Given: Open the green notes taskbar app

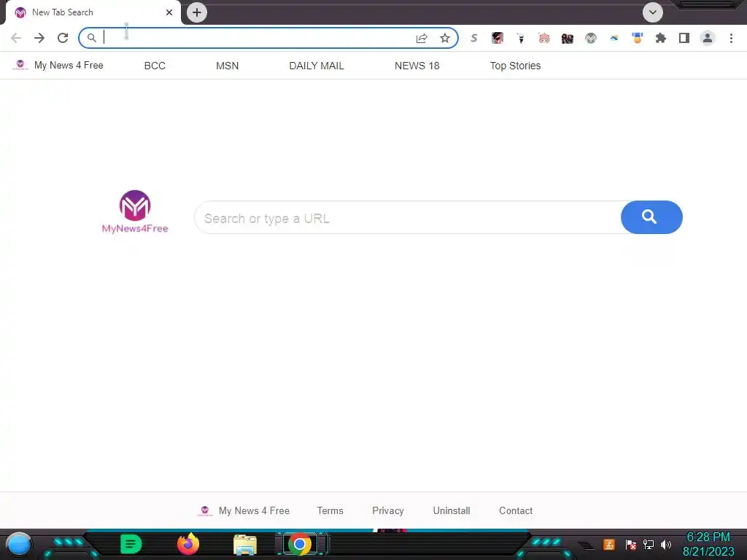Looking at the screenshot, I should click(131, 544).
